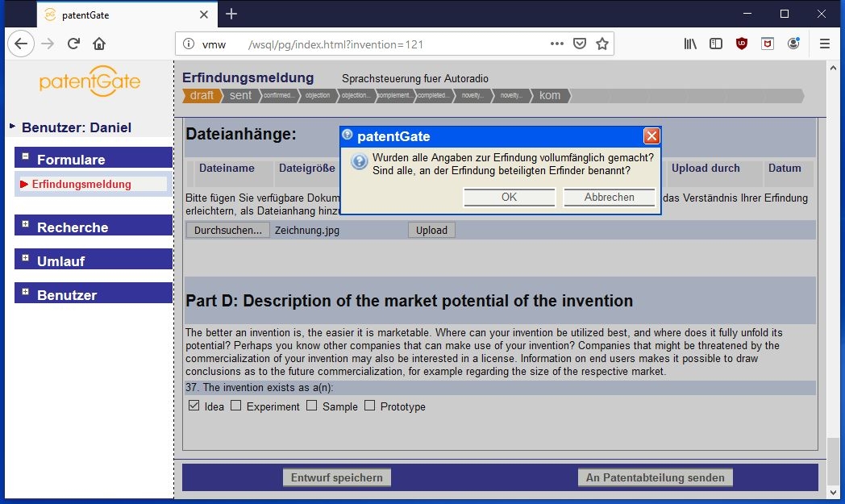
Task: Click An Patentabteilung senden
Action: coord(656,477)
